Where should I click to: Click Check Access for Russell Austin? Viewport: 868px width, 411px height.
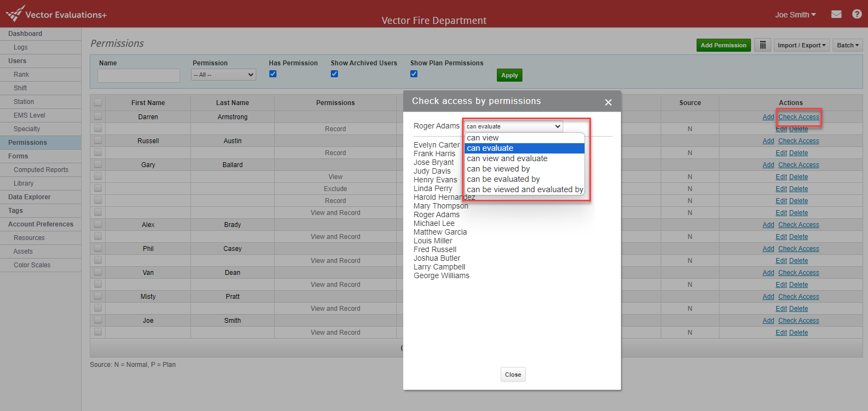click(798, 141)
